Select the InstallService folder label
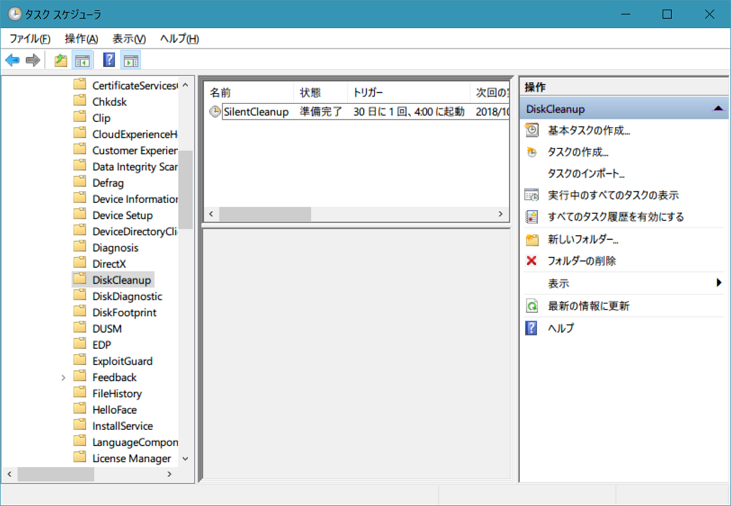 (x=123, y=426)
